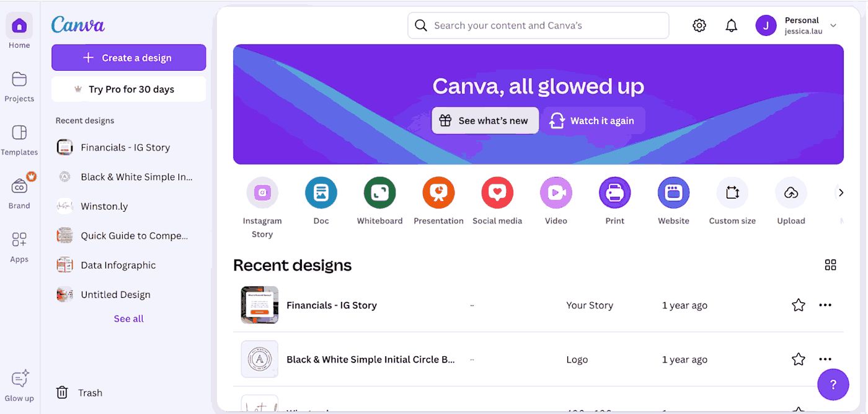Open the Projects folder icon
This screenshot has height=414, width=868.
(x=19, y=79)
